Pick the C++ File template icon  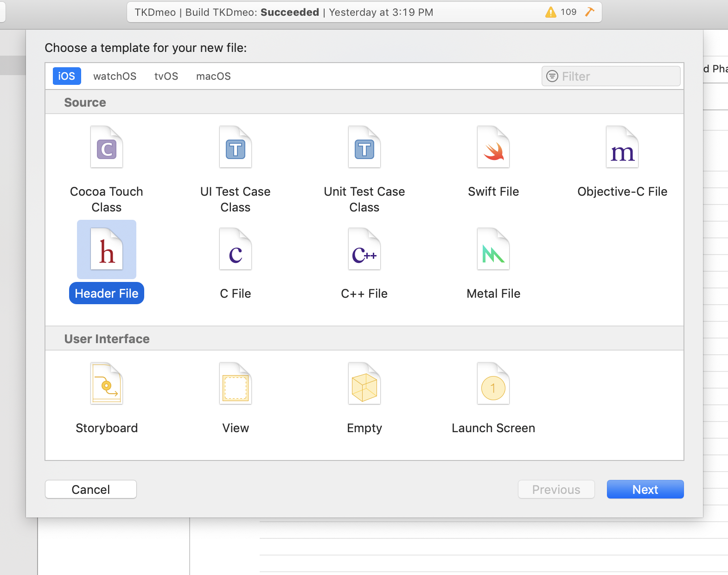click(364, 249)
